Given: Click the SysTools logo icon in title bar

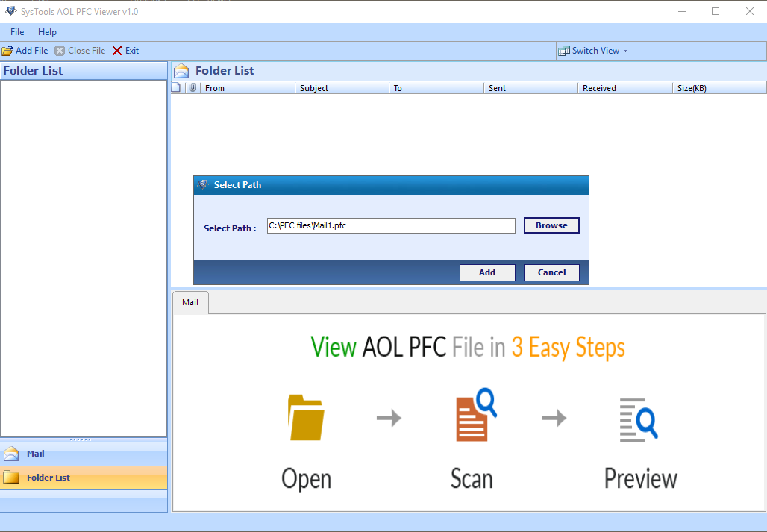Looking at the screenshot, I should click(10, 11).
